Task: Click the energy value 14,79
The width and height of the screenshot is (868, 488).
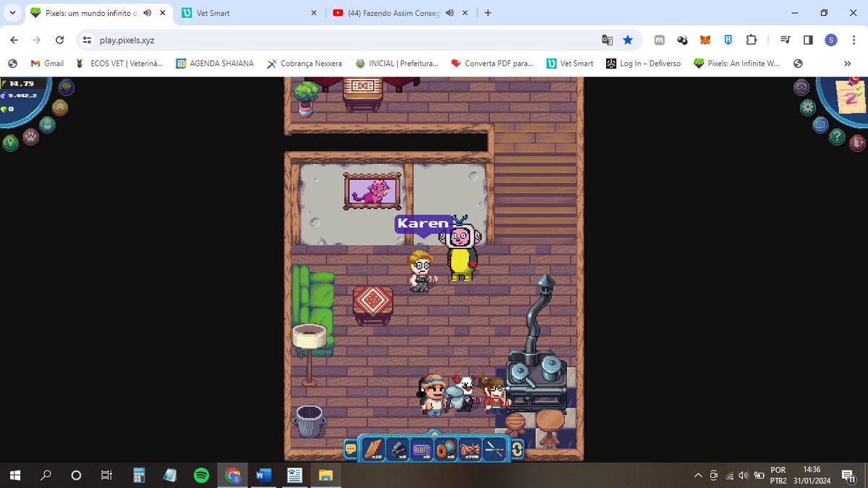Action: point(22,84)
